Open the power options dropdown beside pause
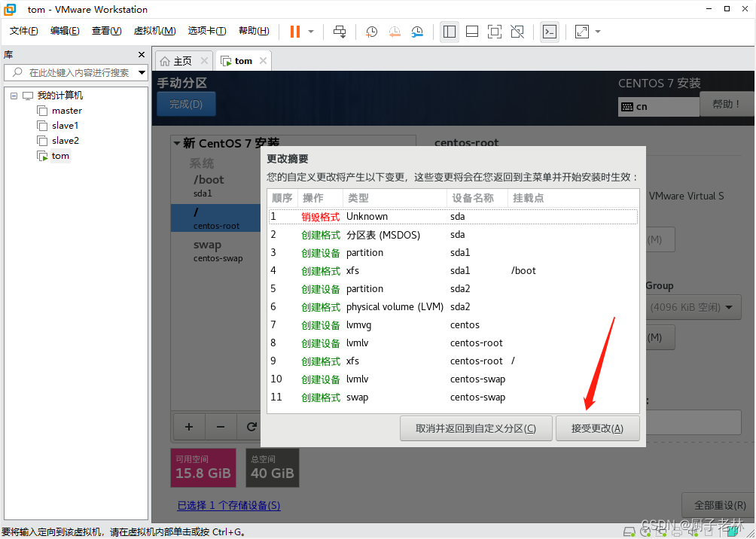Image resolution: width=756 pixels, height=539 pixels. tap(311, 32)
